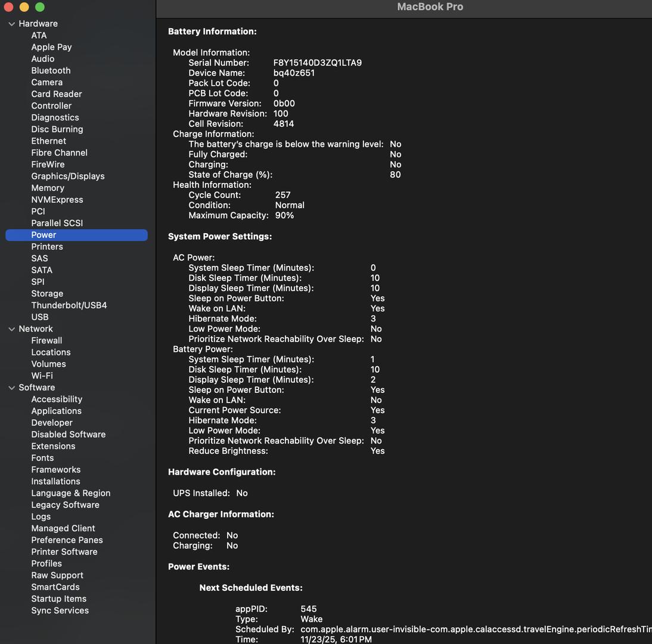This screenshot has height=644, width=652.
Task: Open the Storage hardware entry
Action: point(47,293)
